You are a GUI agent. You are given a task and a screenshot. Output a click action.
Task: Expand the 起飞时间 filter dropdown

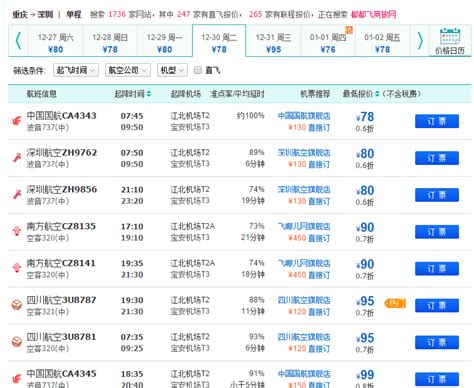(x=76, y=70)
